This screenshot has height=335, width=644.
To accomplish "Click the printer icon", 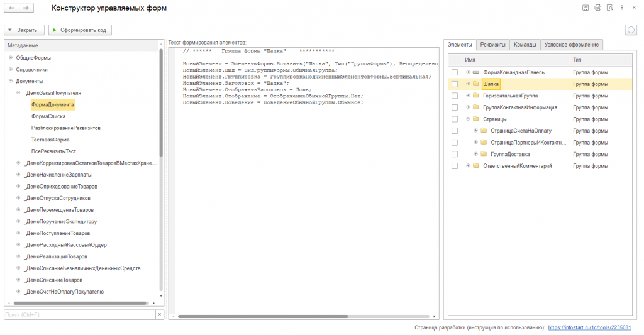I will point(598,8).
